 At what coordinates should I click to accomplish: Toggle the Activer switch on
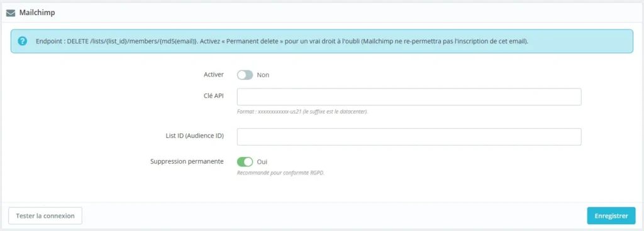(x=245, y=75)
